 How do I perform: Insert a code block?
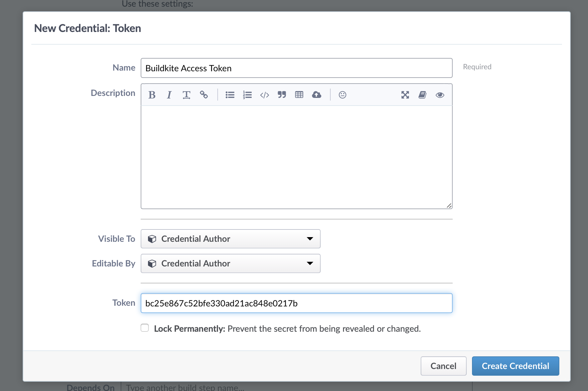(264, 95)
